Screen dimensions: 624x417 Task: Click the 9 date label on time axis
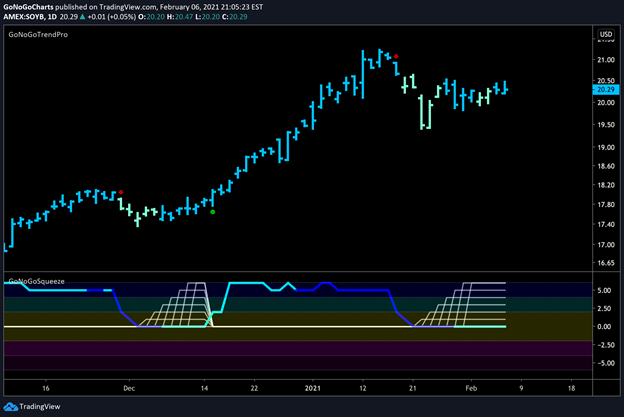pyautogui.click(x=521, y=388)
